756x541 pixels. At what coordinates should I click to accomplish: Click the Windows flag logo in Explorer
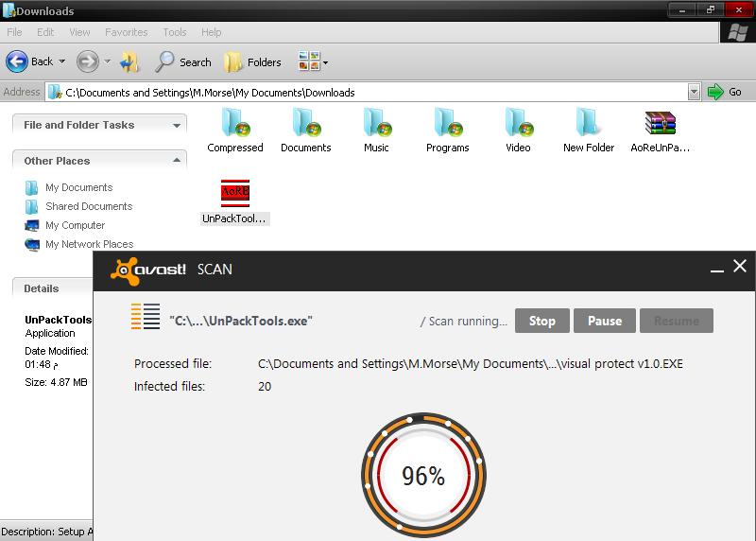pyautogui.click(x=738, y=33)
